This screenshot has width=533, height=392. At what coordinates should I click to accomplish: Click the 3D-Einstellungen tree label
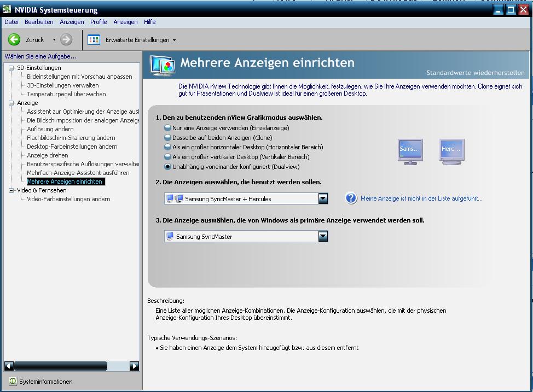click(39, 68)
